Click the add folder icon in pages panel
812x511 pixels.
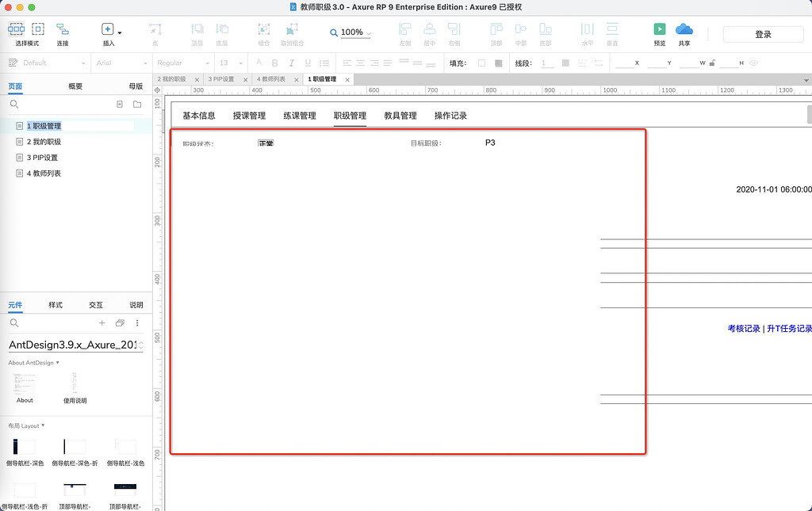pos(137,104)
